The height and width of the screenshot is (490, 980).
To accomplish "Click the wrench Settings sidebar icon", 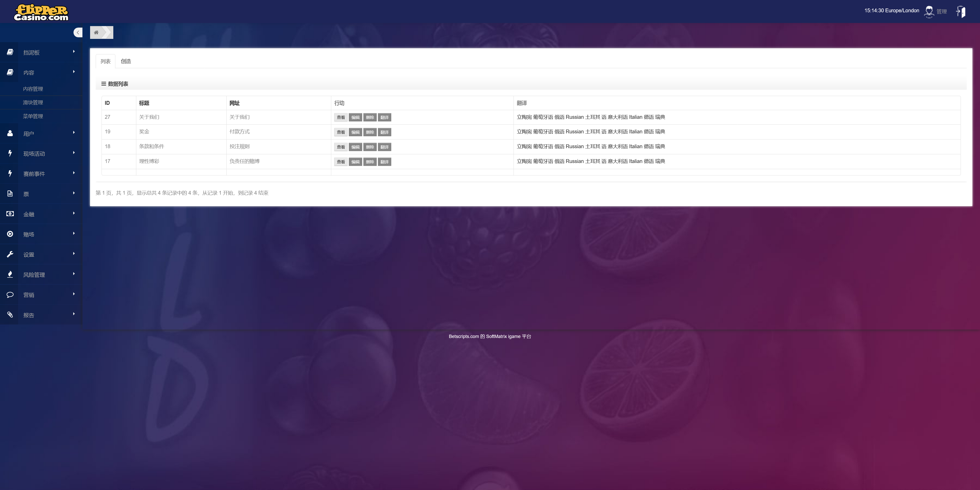I will pyautogui.click(x=10, y=254).
